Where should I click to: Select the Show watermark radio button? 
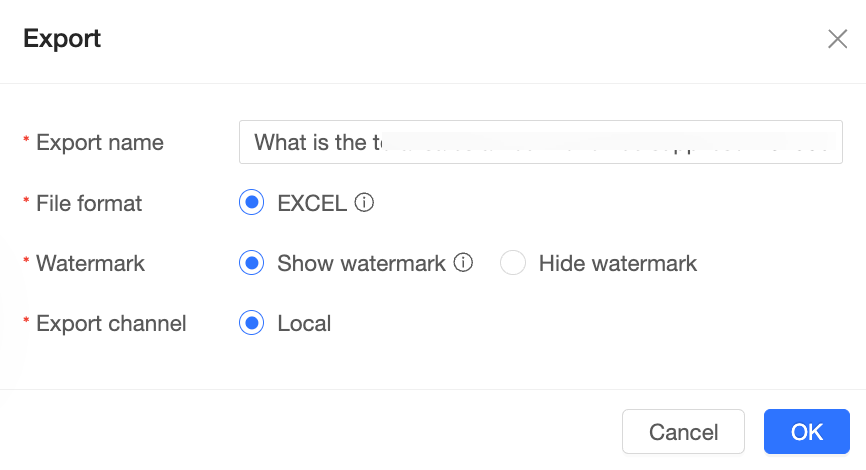[252, 264]
